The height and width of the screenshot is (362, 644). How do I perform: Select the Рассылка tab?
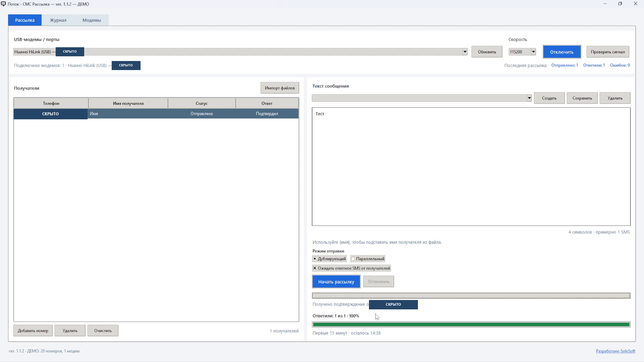tap(25, 20)
